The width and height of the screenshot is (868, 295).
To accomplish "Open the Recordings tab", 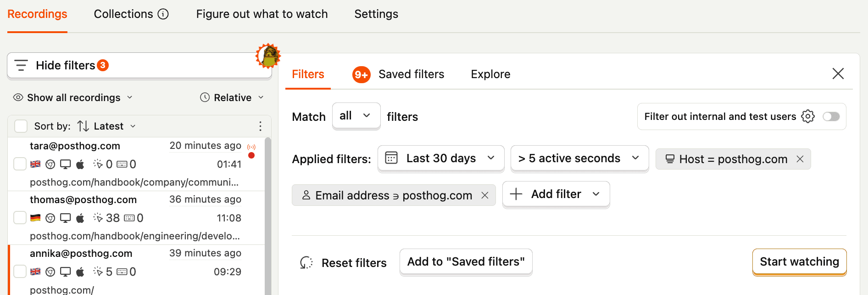I will coord(37,14).
